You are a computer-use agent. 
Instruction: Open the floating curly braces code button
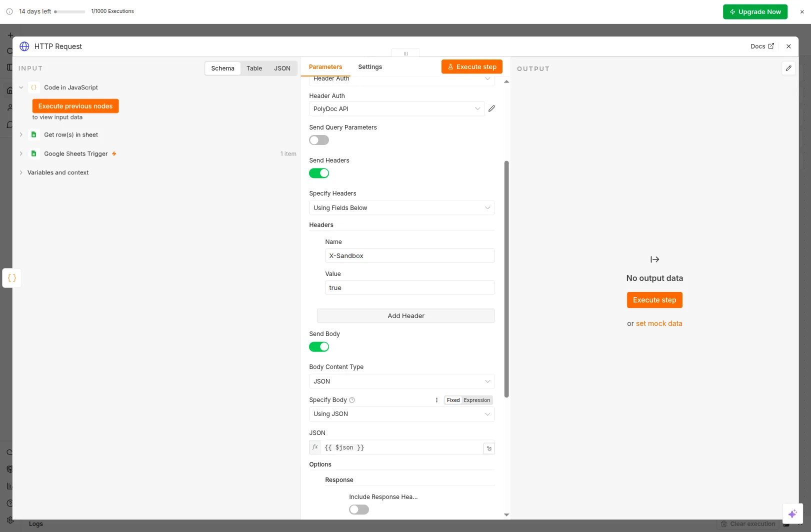point(12,278)
